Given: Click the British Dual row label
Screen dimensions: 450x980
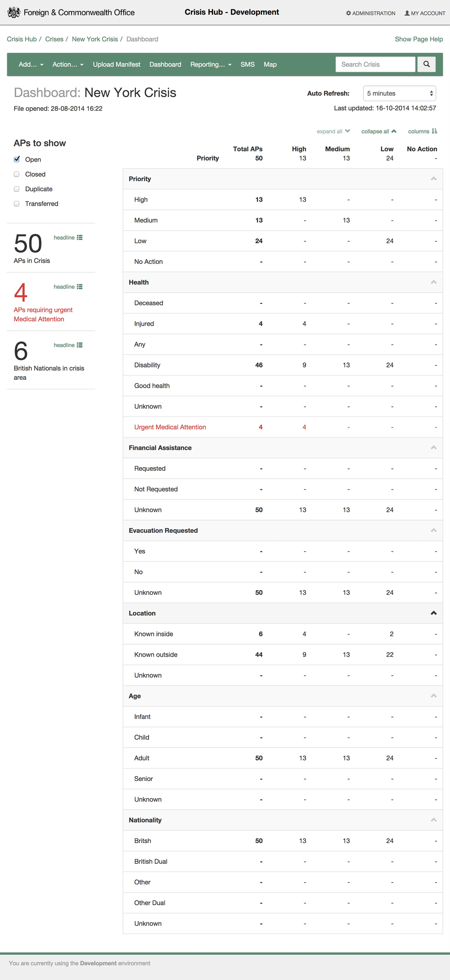Looking at the screenshot, I should (151, 862).
